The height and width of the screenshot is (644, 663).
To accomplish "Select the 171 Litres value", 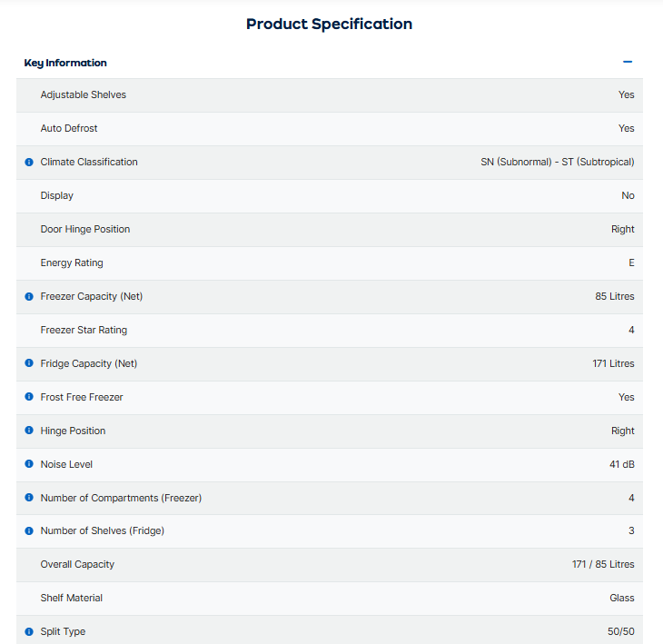I will click(x=613, y=363).
